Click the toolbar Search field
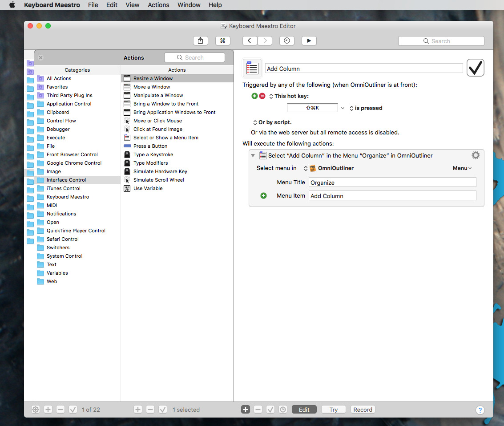The height and width of the screenshot is (426, 504). (x=441, y=41)
